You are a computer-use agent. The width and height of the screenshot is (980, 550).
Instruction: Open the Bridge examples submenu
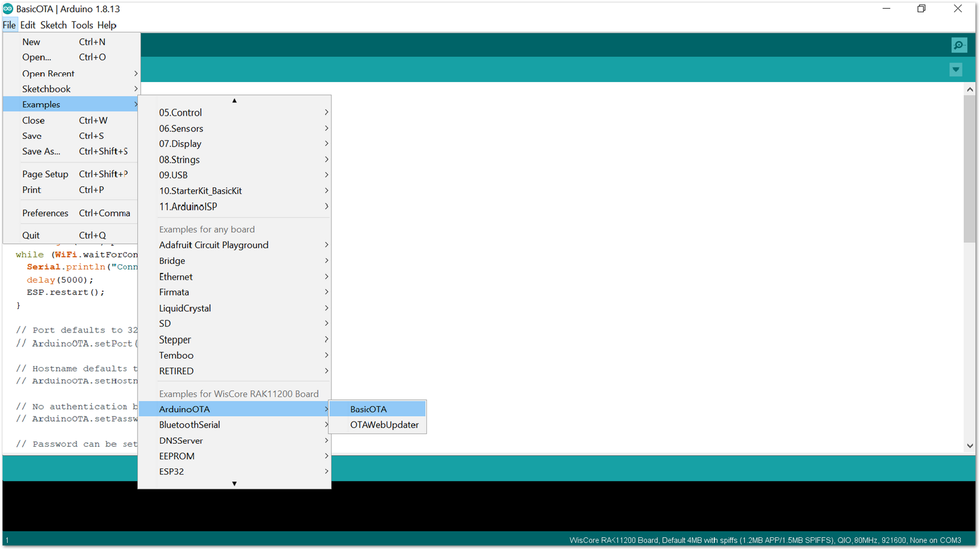235,261
